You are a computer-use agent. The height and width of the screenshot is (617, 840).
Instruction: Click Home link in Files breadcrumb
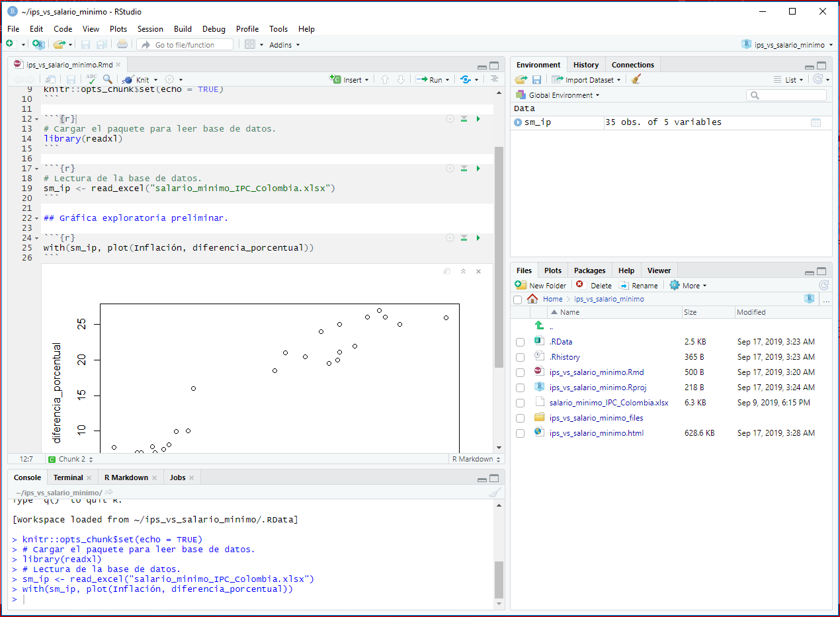coord(553,299)
